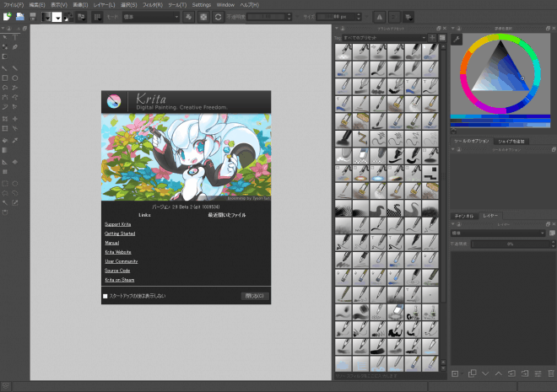Open layer properties icon at docker bottom
The image size is (557, 392).
click(x=538, y=373)
